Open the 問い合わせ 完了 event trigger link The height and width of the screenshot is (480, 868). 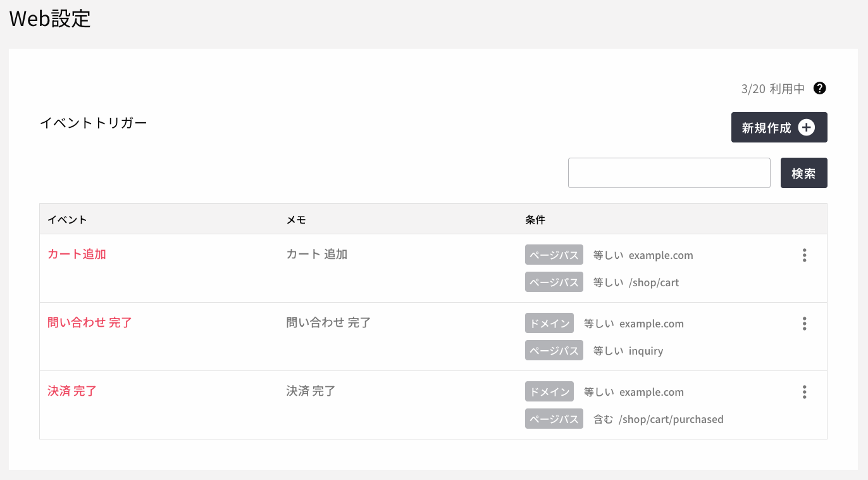pos(89,322)
